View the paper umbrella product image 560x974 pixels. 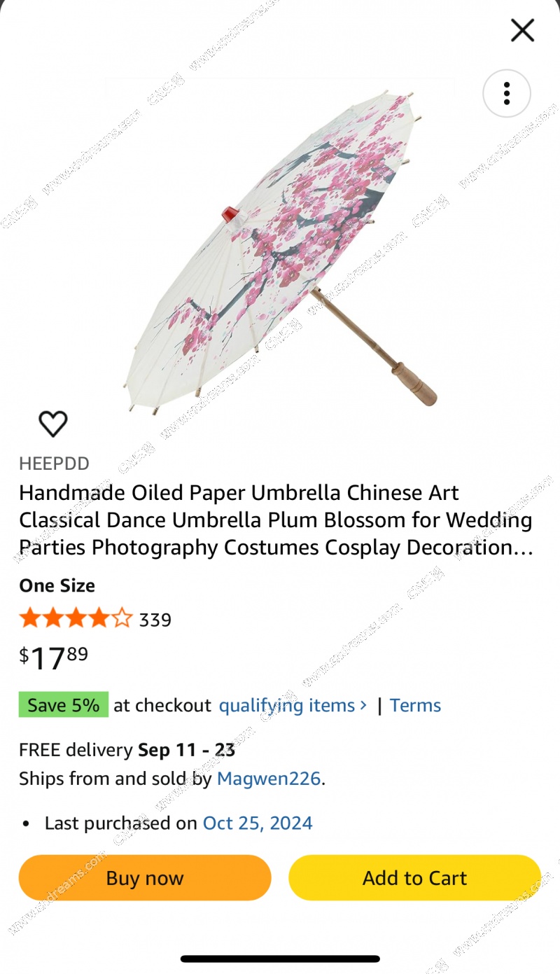[280, 249]
